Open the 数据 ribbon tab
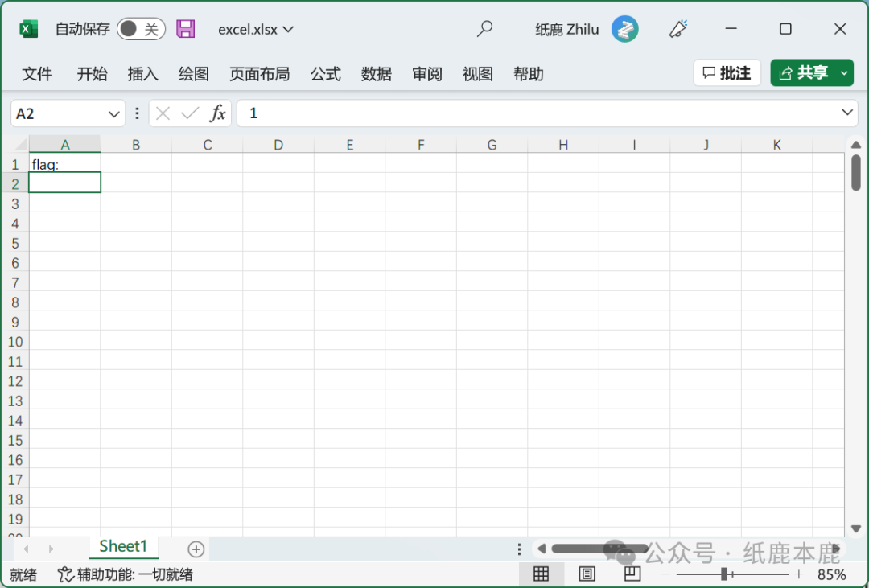This screenshot has width=869, height=588. tap(376, 73)
